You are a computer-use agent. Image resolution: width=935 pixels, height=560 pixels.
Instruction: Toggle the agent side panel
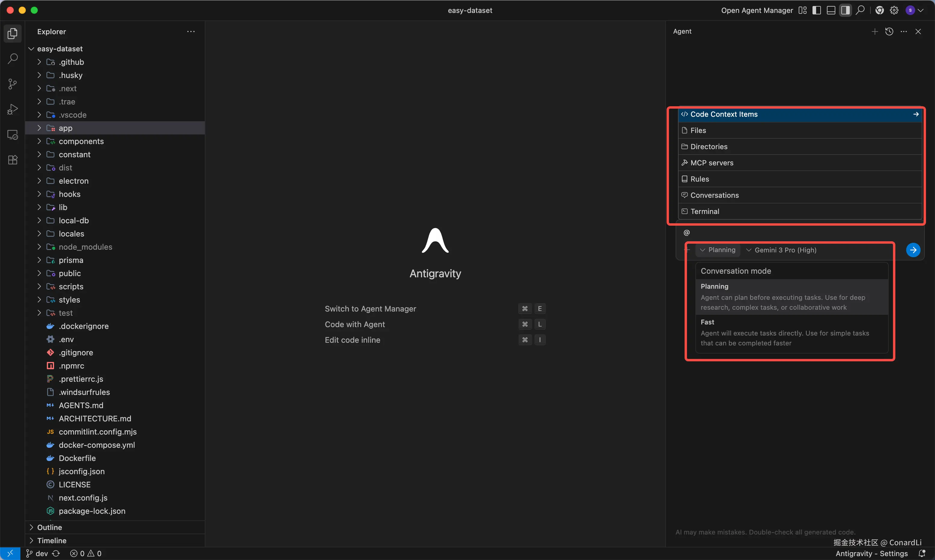click(845, 11)
